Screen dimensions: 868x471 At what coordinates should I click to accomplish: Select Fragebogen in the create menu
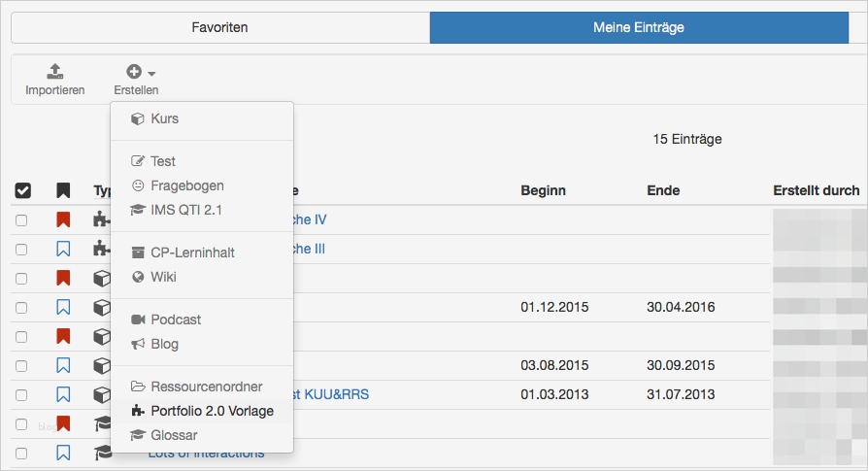click(x=202, y=185)
